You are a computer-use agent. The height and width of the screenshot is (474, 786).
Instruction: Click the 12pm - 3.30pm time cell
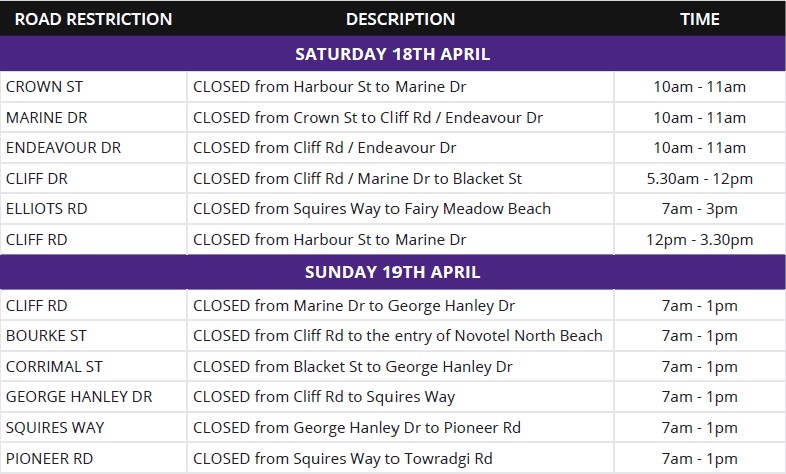[x=699, y=240]
